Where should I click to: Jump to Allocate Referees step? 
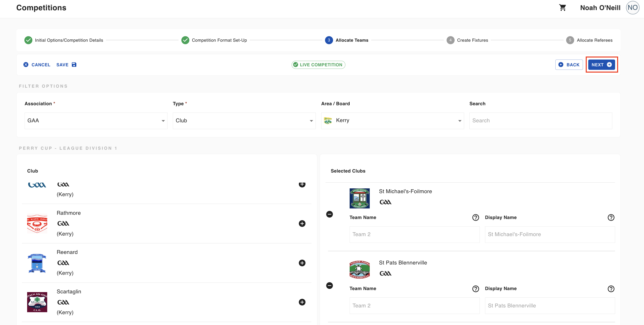(589, 40)
